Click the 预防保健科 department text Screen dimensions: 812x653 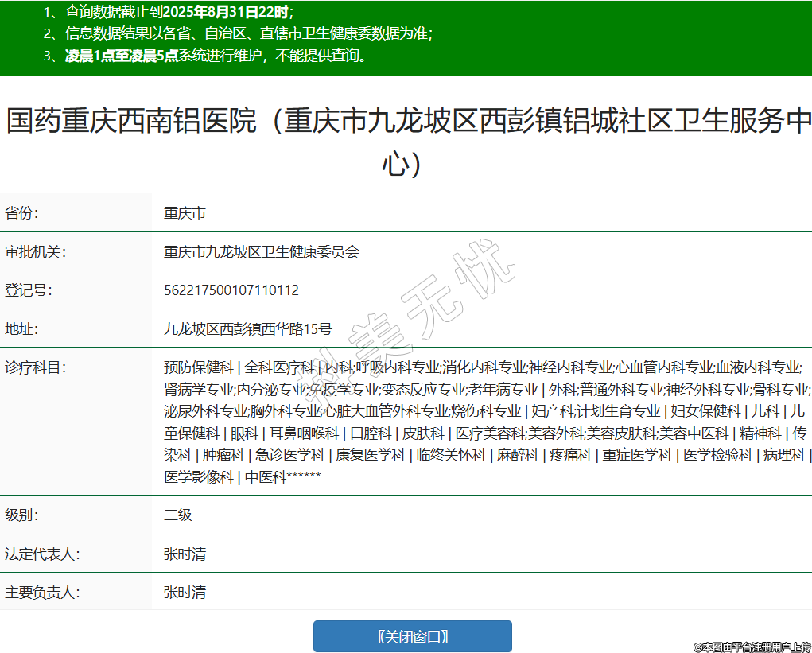[199, 367]
